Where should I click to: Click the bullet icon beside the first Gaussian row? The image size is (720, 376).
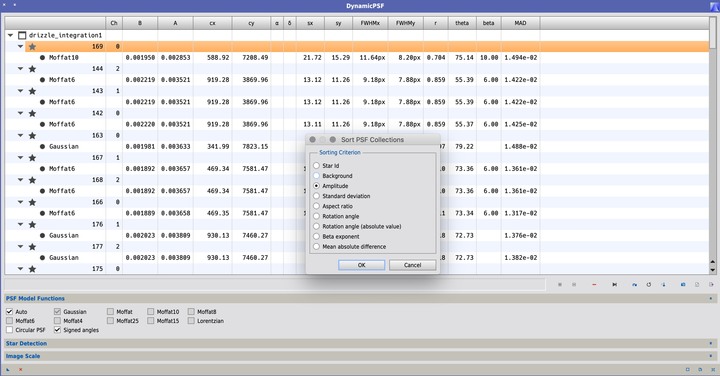pos(42,146)
